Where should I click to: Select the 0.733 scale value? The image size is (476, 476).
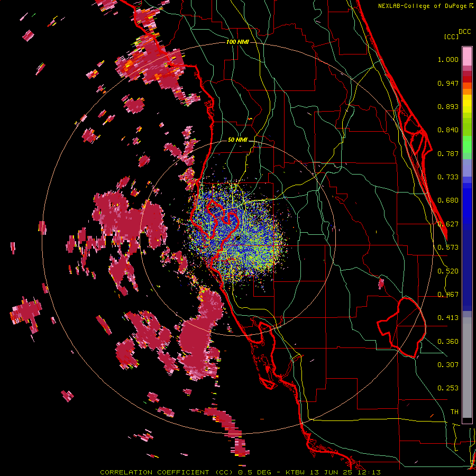[x=448, y=177]
